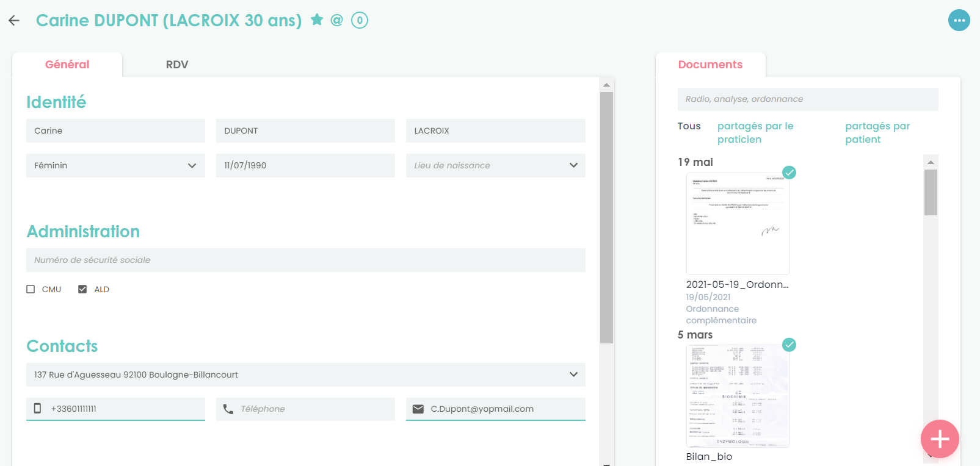Show all documents with Tous filter
The height and width of the screenshot is (466, 980).
click(x=689, y=126)
